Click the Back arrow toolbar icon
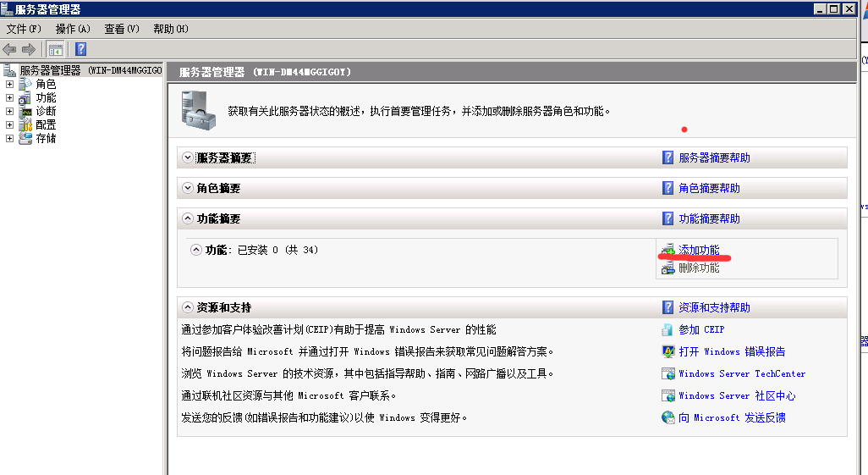868x475 pixels. (9, 49)
